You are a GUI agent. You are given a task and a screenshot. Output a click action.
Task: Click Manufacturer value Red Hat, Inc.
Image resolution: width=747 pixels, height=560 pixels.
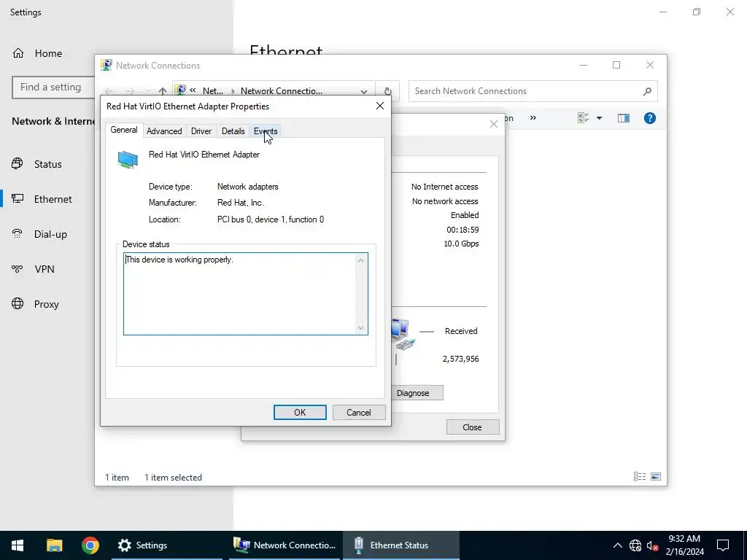(241, 203)
